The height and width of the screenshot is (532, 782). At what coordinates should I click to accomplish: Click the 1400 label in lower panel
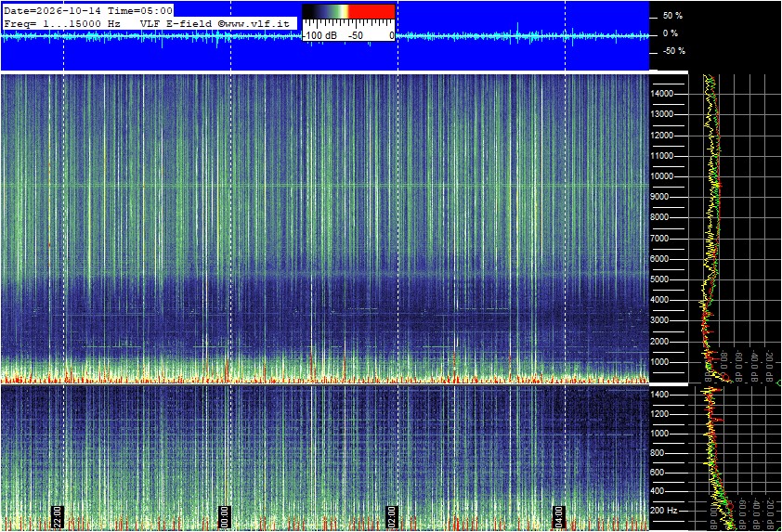[659, 395]
